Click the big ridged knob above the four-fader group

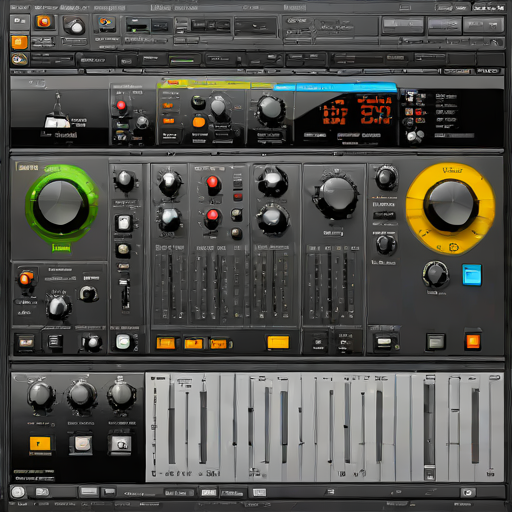click(336, 194)
